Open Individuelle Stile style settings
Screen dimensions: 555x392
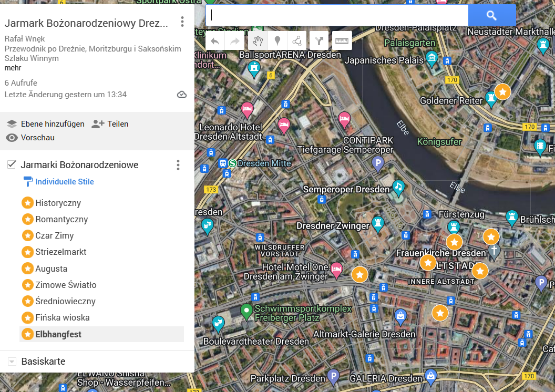pos(59,182)
